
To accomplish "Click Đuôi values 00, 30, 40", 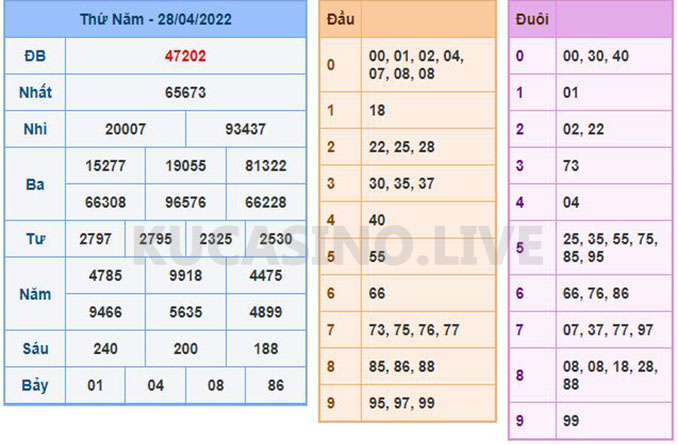I will point(596,56).
